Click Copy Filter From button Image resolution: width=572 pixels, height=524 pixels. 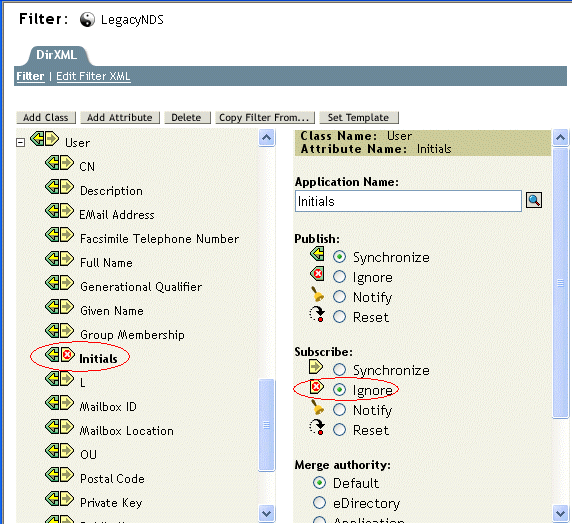point(264,117)
